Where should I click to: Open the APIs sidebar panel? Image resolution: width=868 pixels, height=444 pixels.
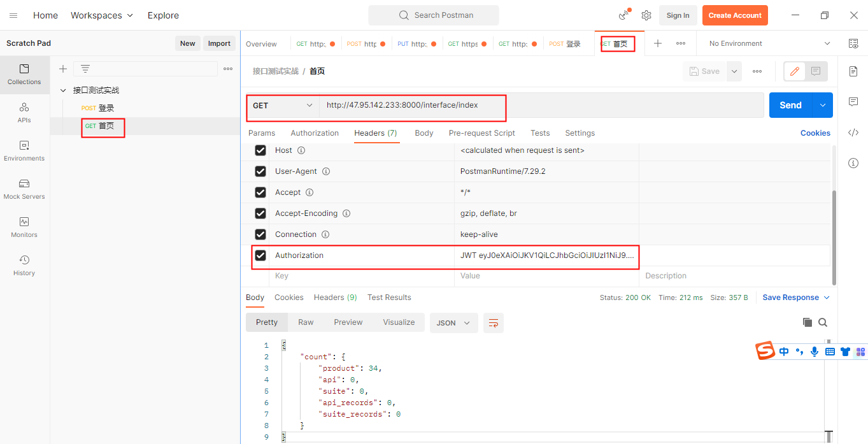(x=24, y=113)
